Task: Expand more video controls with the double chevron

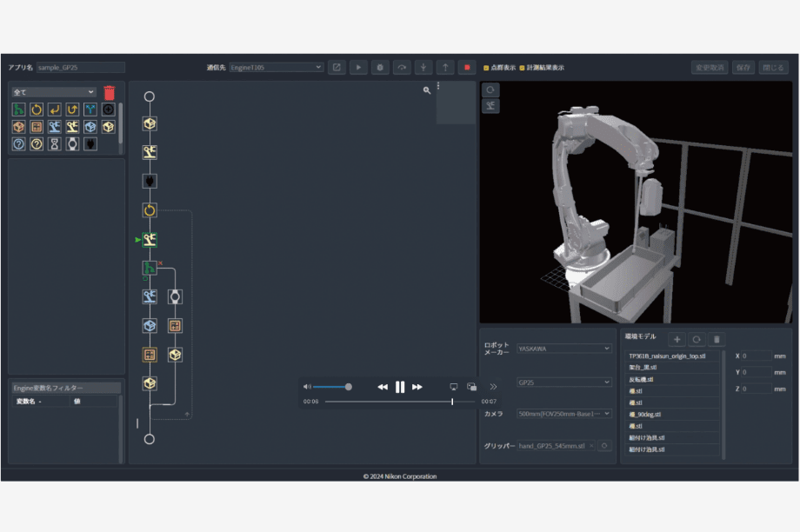Action: (x=493, y=387)
